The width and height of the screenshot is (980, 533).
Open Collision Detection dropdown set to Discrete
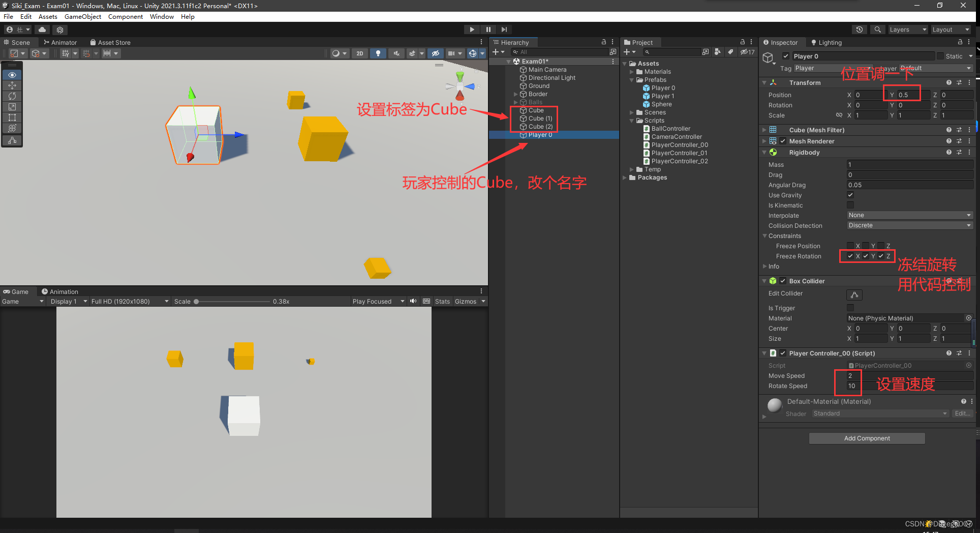[x=909, y=225]
